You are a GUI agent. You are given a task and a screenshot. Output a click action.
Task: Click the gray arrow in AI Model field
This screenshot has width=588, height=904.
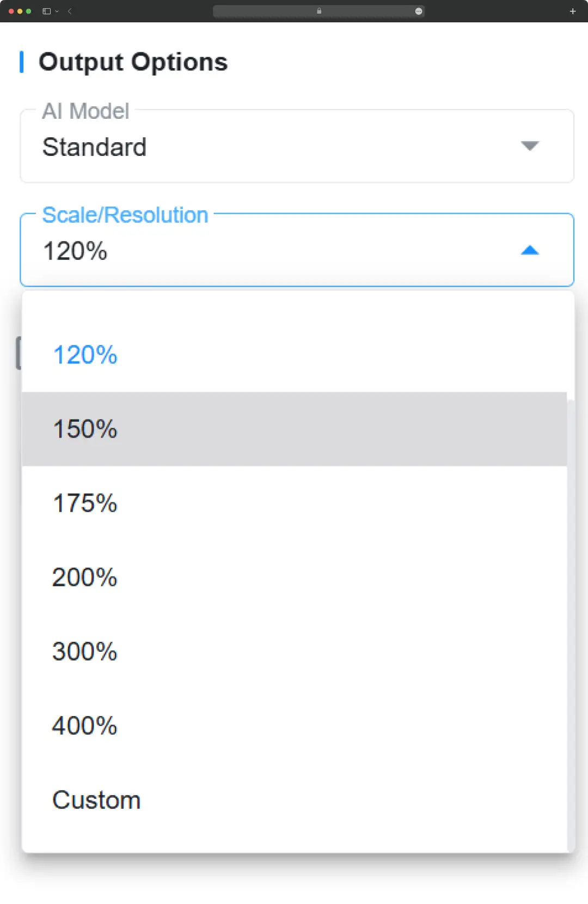(x=530, y=145)
